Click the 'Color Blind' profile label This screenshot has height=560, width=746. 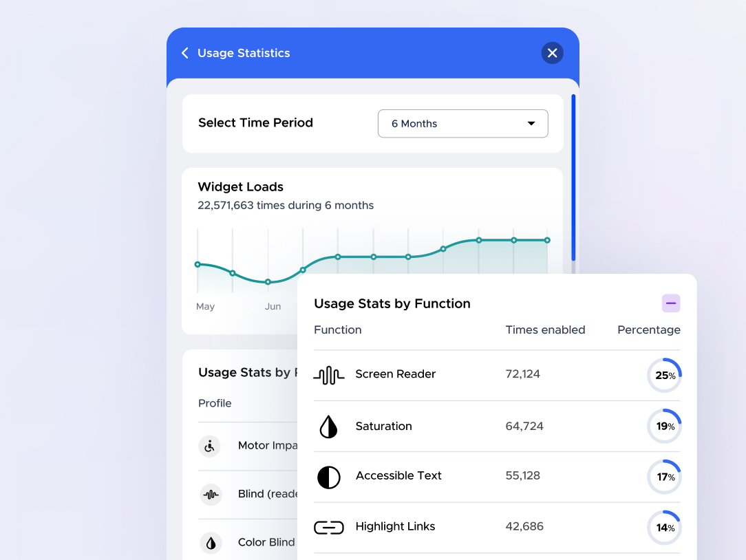(x=266, y=542)
